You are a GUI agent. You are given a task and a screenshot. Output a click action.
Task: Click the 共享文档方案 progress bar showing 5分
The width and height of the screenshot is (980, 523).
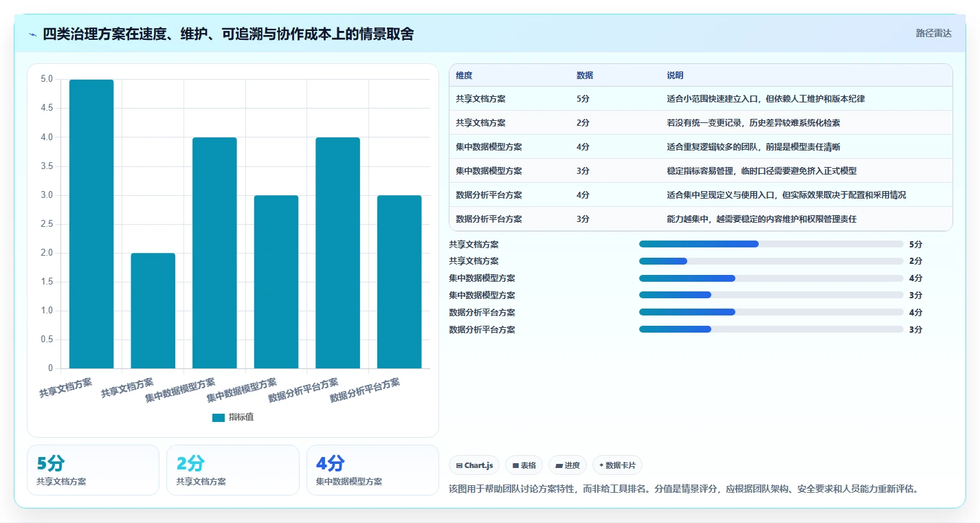coord(771,244)
